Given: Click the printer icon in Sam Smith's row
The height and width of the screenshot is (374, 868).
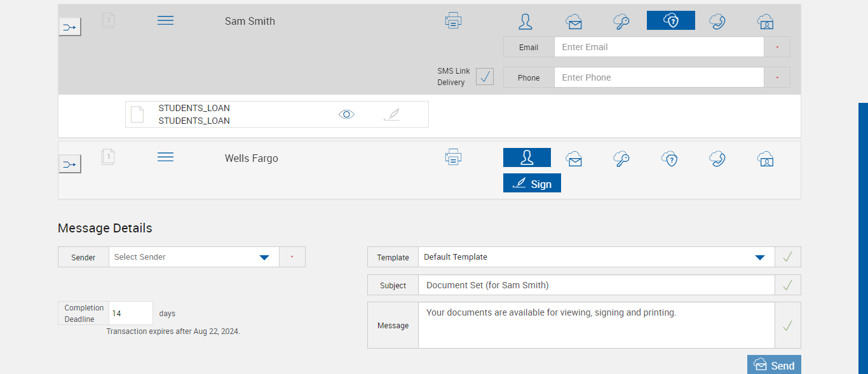Looking at the screenshot, I should pyautogui.click(x=453, y=21).
